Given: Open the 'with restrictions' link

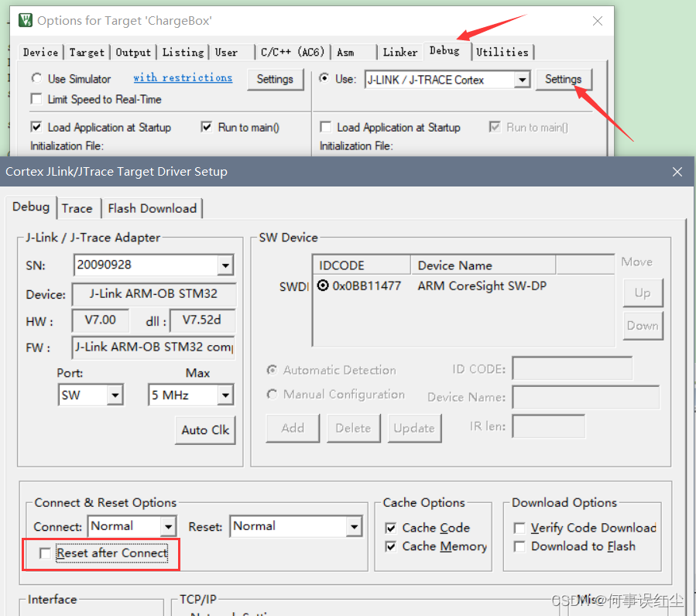Looking at the screenshot, I should (183, 77).
